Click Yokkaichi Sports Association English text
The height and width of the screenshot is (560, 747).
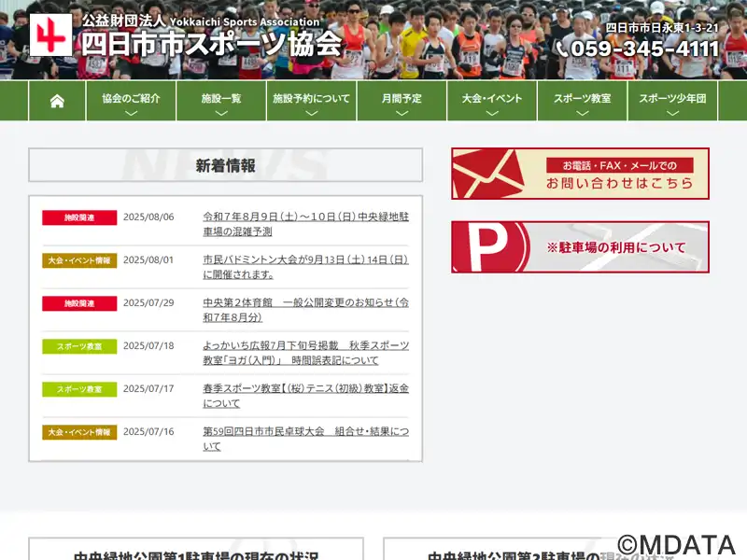245,21
